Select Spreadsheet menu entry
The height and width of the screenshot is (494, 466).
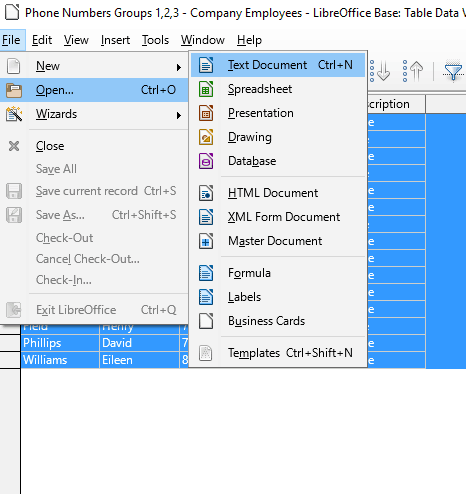(278, 89)
